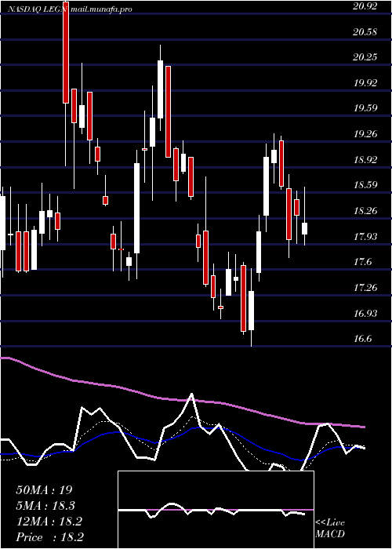Select the 16.6 price axis label
Viewport: 392px width, 549px height.
pos(363,339)
